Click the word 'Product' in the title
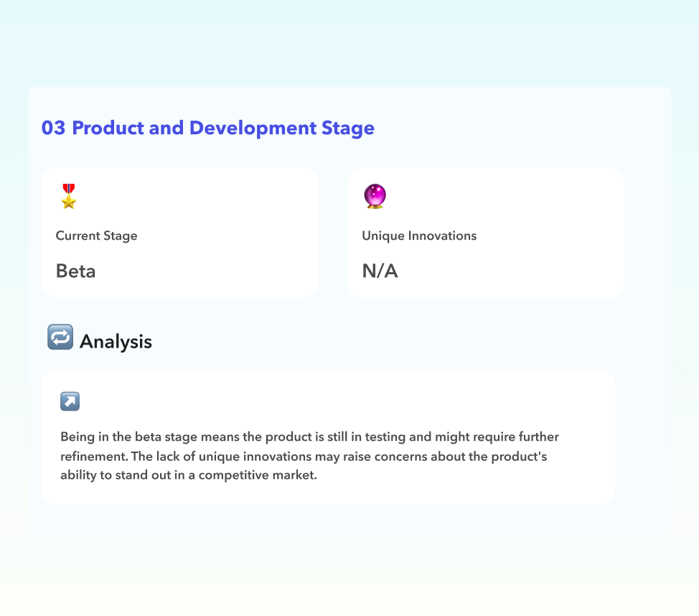The height and width of the screenshot is (616, 699). [x=106, y=128]
